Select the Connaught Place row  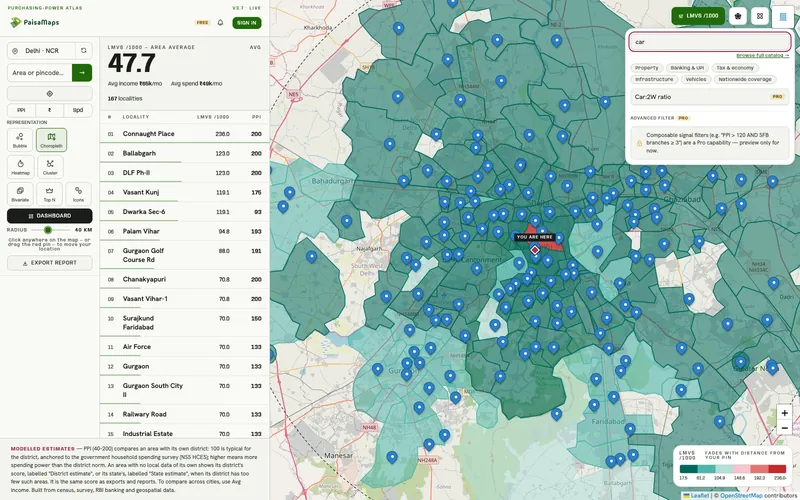(x=184, y=134)
